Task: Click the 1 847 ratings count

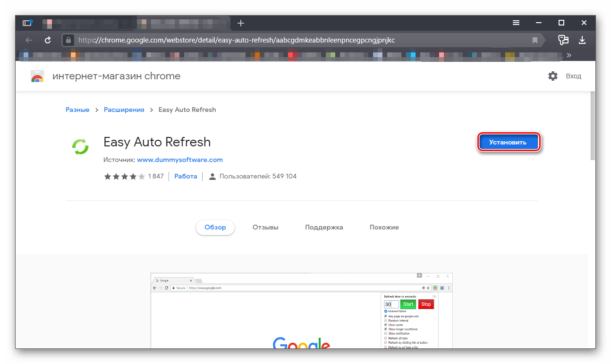Action: click(156, 176)
